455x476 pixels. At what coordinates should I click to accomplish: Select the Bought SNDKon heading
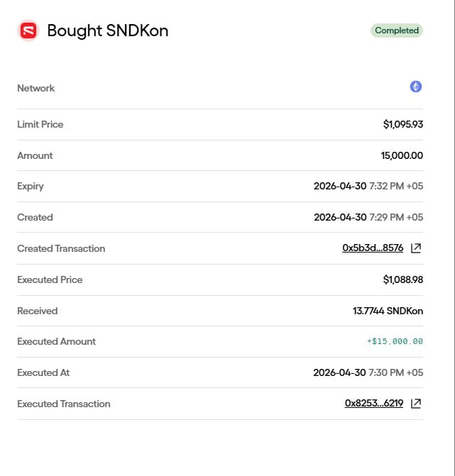click(107, 31)
